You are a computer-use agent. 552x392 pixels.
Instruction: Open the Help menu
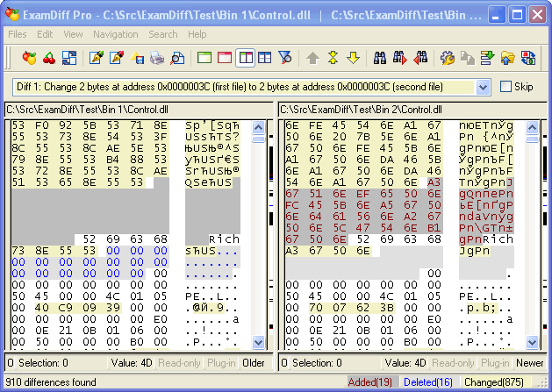[197, 34]
